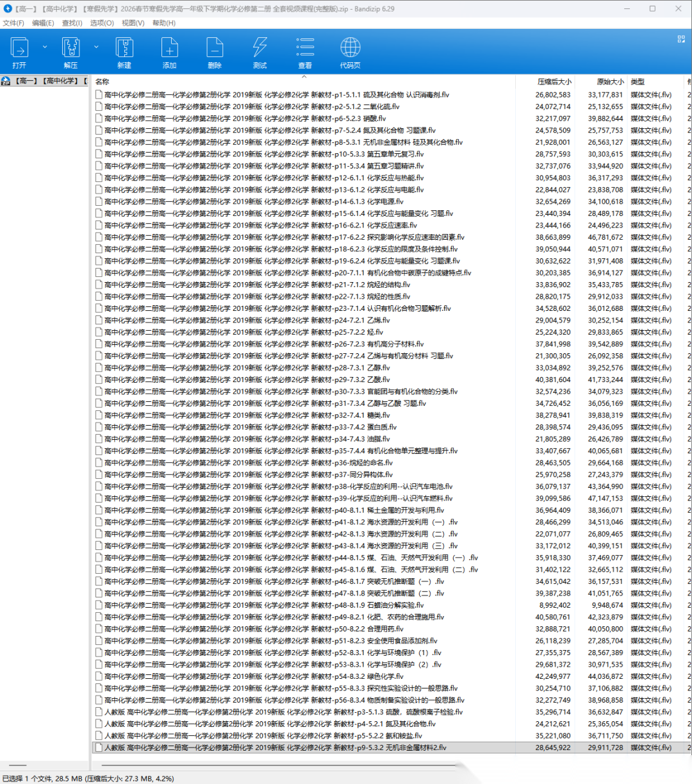This screenshot has height=784, width=692.
Task: Open the 选项(O) menu
Action: point(102,23)
